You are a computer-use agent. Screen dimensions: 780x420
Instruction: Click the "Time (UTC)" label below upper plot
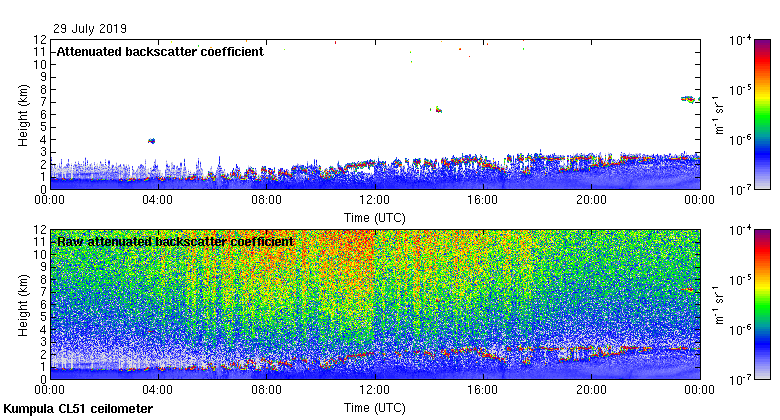pyautogui.click(x=375, y=216)
